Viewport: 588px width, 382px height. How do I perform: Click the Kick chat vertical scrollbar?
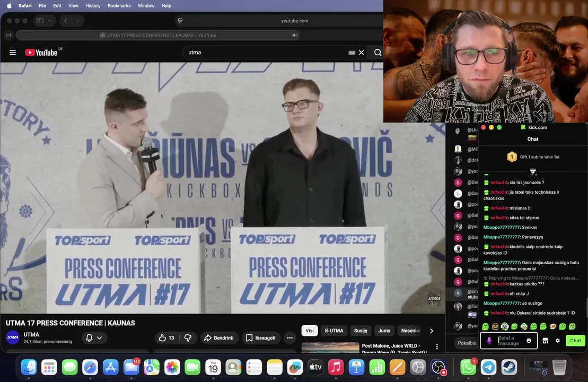click(x=586, y=307)
